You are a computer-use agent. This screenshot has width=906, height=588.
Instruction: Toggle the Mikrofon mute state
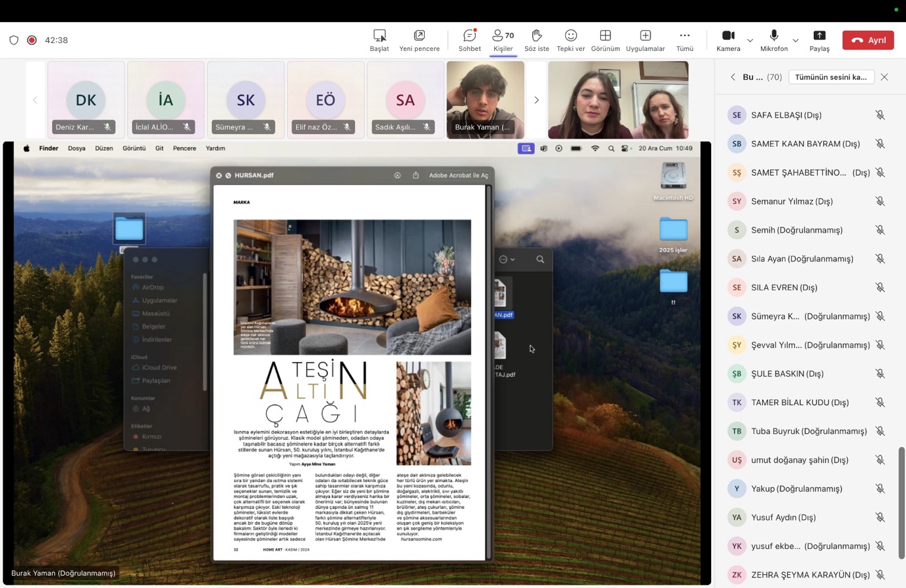tap(774, 40)
